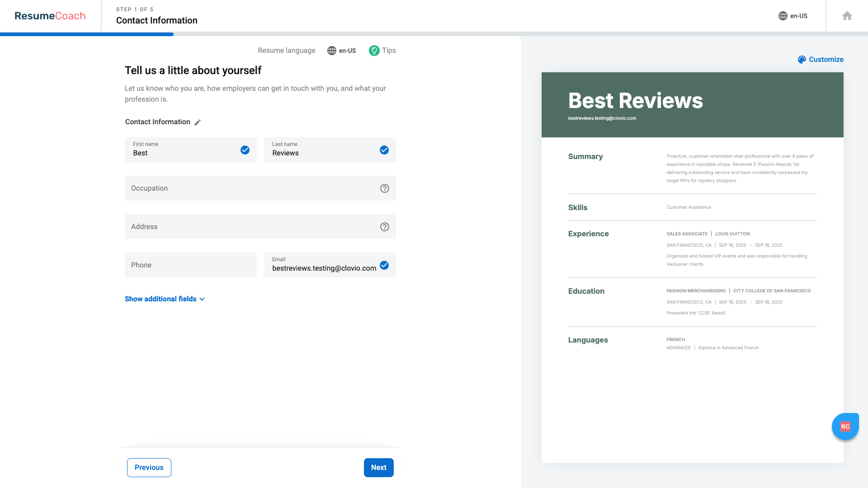The image size is (868, 488).
Task: Click the help icon in the Address field
Action: (385, 227)
